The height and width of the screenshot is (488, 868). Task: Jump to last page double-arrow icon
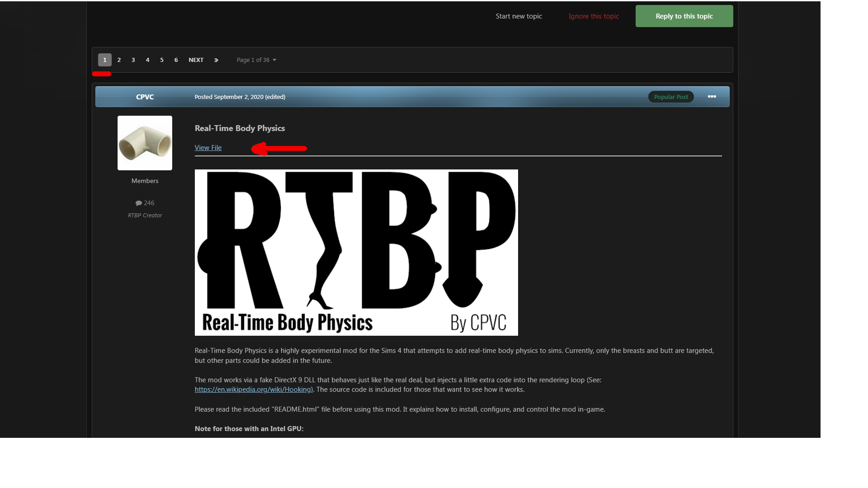[x=216, y=60]
